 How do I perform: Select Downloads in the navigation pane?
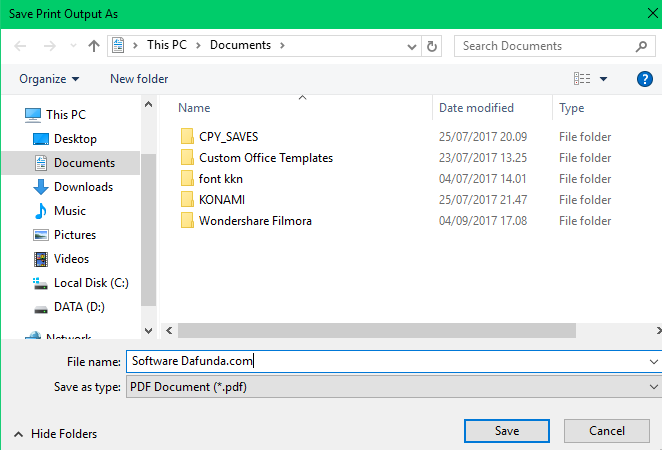click(x=83, y=187)
